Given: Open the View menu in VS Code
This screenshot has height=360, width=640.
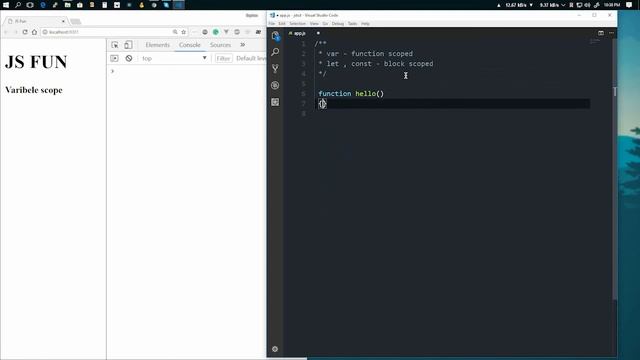Looking at the screenshot, I should [314, 24].
